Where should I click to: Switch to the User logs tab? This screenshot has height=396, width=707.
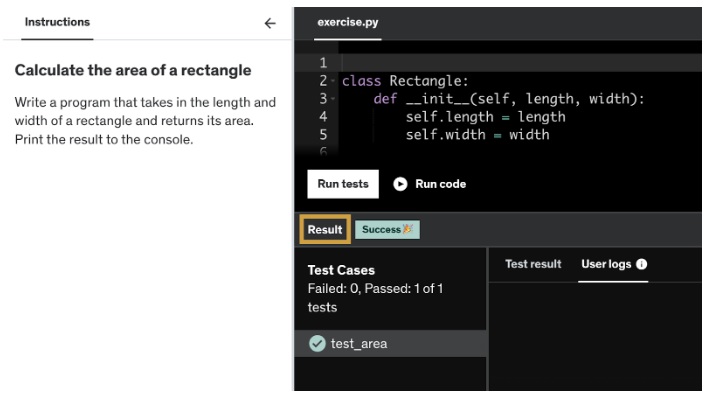[x=606, y=264]
